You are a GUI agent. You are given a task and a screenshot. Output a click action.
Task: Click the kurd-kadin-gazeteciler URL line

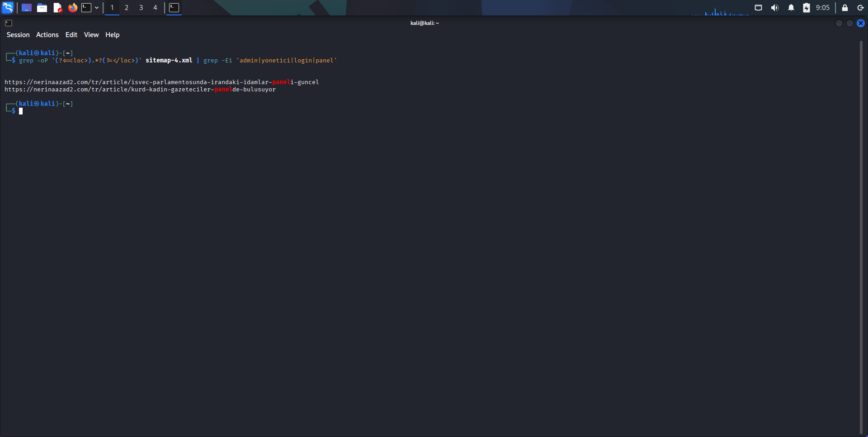point(140,90)
